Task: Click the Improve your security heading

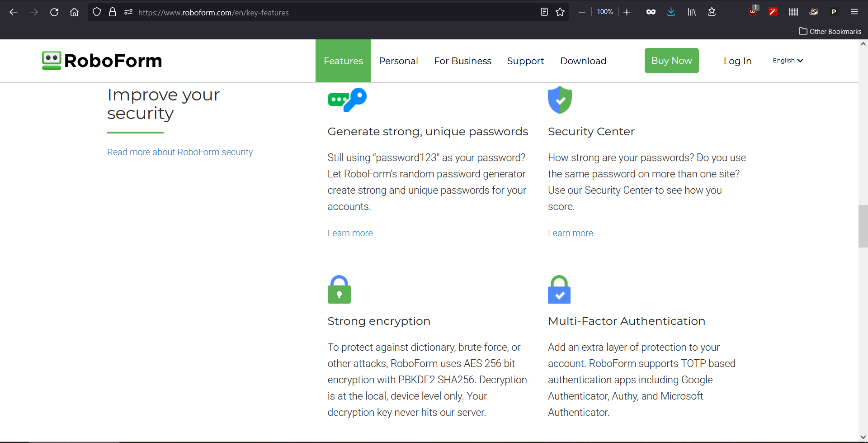Action: point(163,104)
